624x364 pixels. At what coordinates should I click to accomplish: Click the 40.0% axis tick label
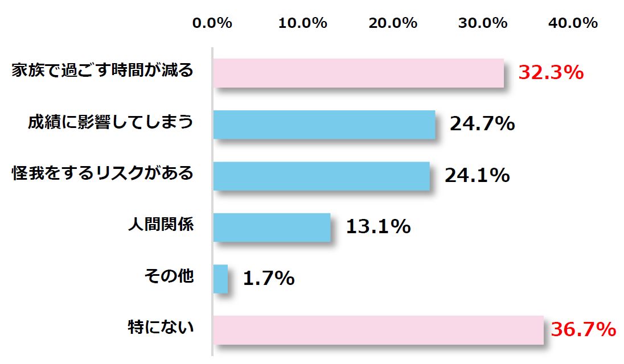(x=573, y=23)
